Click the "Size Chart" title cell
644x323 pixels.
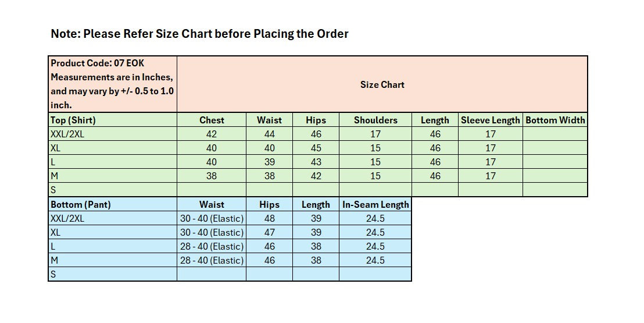[x=382, y=84]
